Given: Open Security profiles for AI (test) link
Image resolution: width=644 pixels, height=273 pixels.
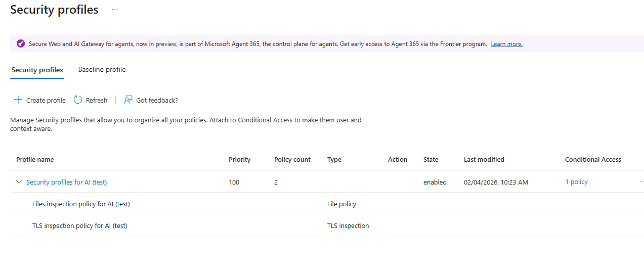Looking at the screenshot, I should [67, 182].
